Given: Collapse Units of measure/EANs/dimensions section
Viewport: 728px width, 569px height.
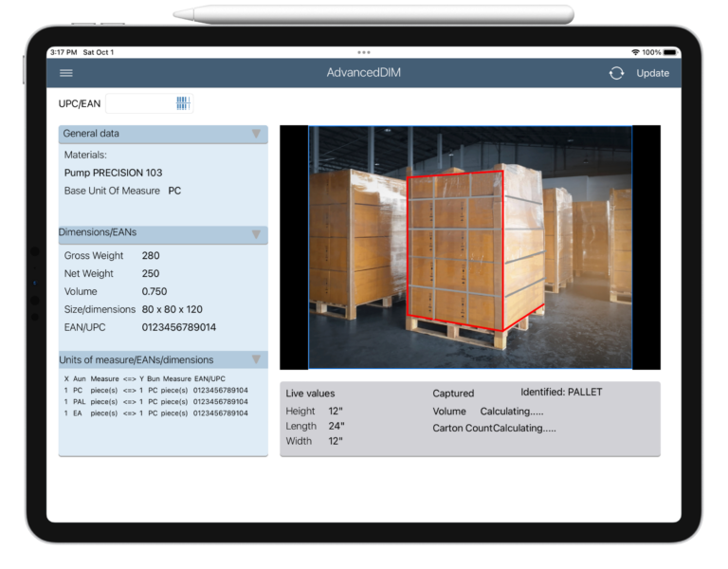Looking at the screenshot, I should pyautogui.click(x=255, y=359).
